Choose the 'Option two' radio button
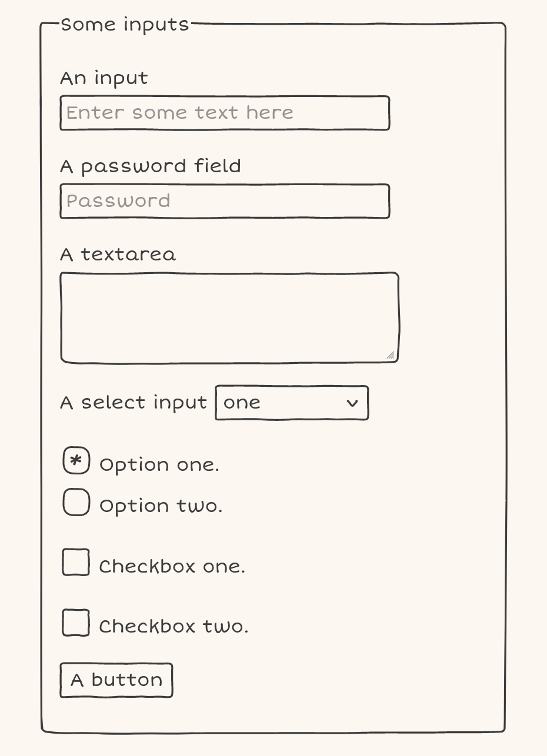The height and width of the screenshot is (756, 547). tap(76, 502)
